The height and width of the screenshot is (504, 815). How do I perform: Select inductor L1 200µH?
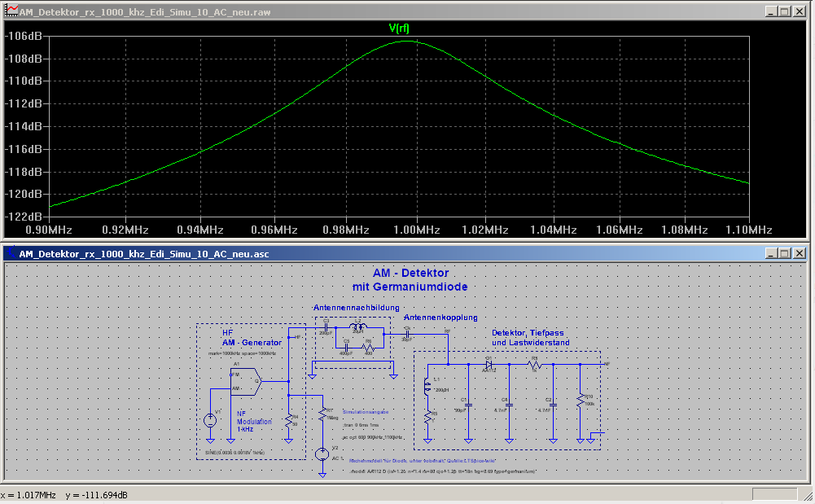point(427,388)
